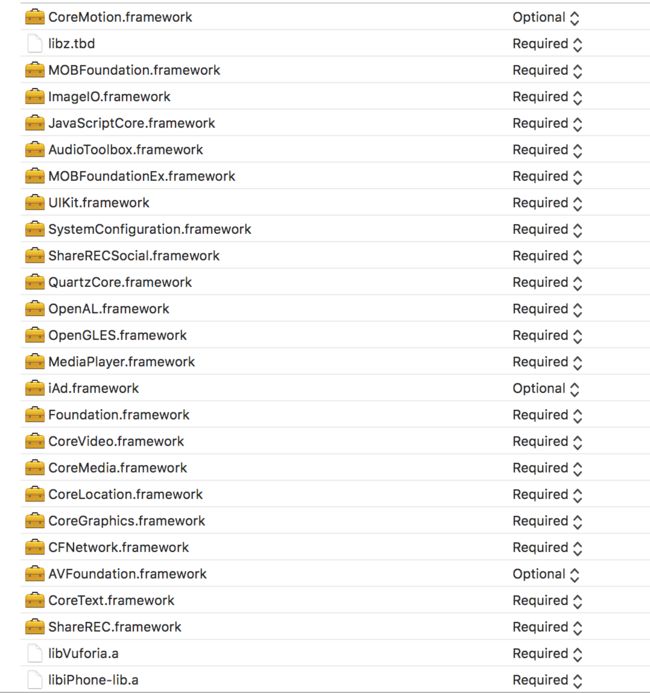Click the OpenGLES.framework toolbox icon
The image size is (650, 693).
(35, 335)
